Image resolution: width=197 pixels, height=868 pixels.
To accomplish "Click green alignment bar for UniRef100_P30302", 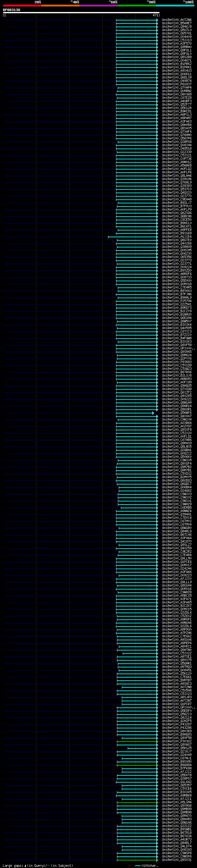I will 137,741.
